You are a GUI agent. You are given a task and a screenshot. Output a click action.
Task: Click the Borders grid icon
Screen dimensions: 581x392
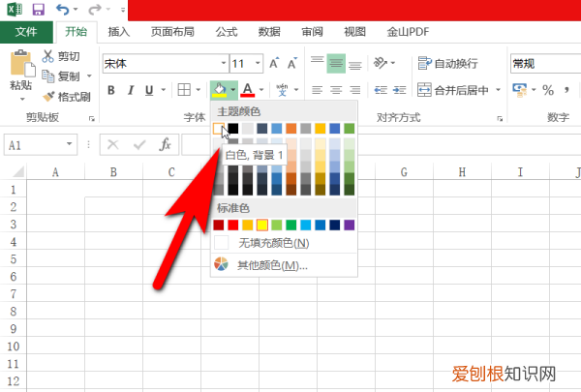[184, 90]
